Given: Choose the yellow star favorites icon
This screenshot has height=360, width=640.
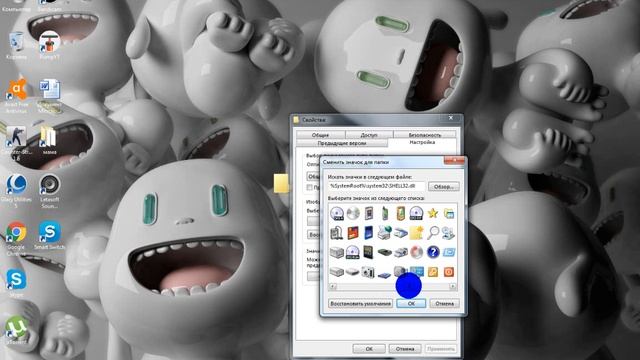Looking at the screenshot, I should pyautogui.click(x=432, y=213).
